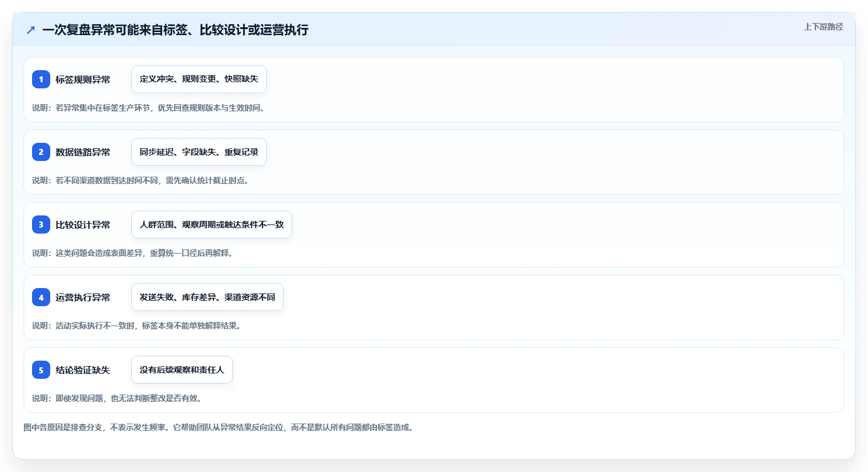Click the note 说明：若不同渠道数据到达时间不同
Viewport: 868px width, 472px height.
click(140, 180)
